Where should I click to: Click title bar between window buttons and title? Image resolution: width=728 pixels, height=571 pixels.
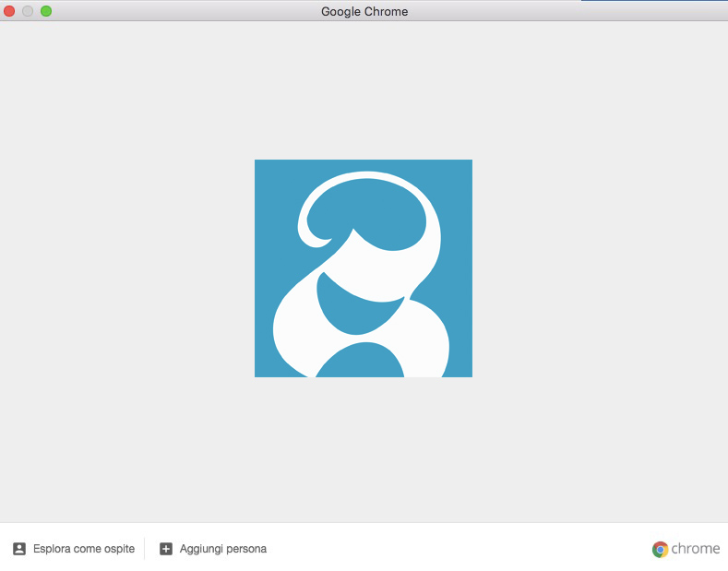tap(185, 11)
